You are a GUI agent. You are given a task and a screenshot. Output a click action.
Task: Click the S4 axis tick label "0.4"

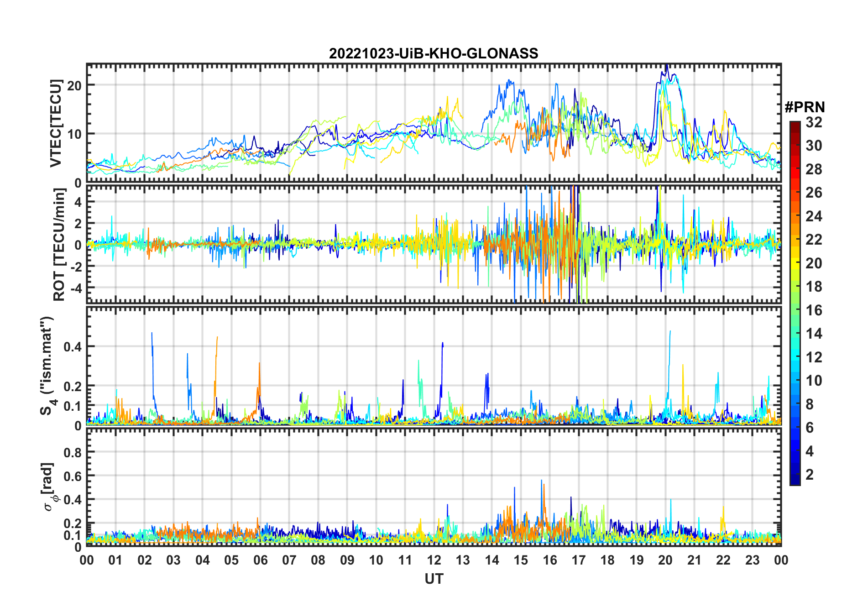pos(73,347)
